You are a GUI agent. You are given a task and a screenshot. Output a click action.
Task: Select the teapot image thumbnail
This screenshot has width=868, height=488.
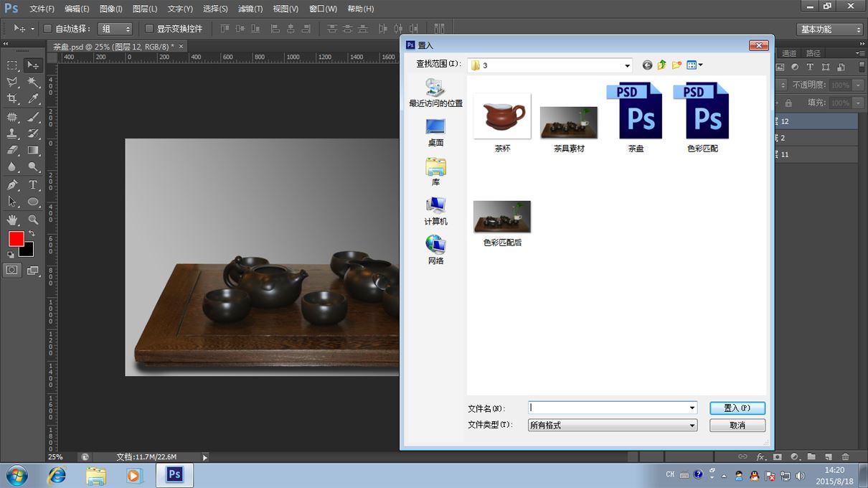point(502,116)
